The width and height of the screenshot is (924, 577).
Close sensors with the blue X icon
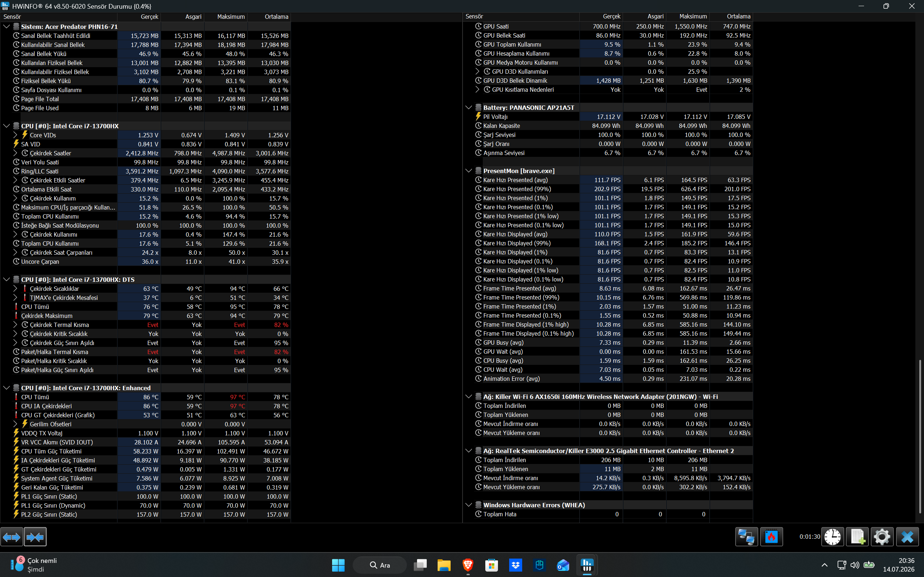[907, 537]
